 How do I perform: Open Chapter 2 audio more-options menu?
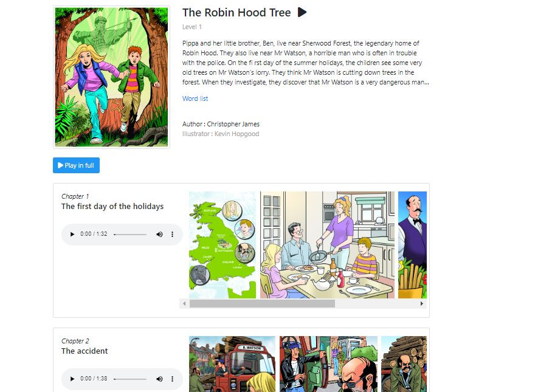tap(172, 379)
